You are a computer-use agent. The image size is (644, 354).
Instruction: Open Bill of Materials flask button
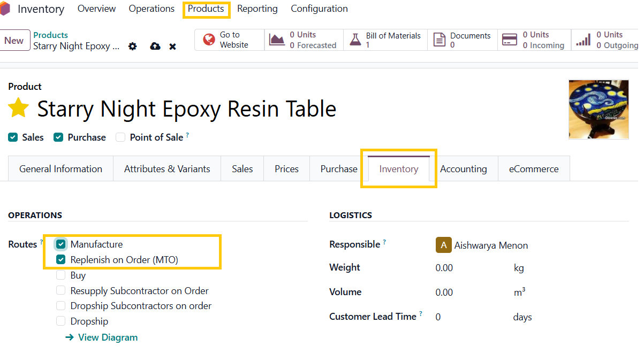click(x=387, y=40)
